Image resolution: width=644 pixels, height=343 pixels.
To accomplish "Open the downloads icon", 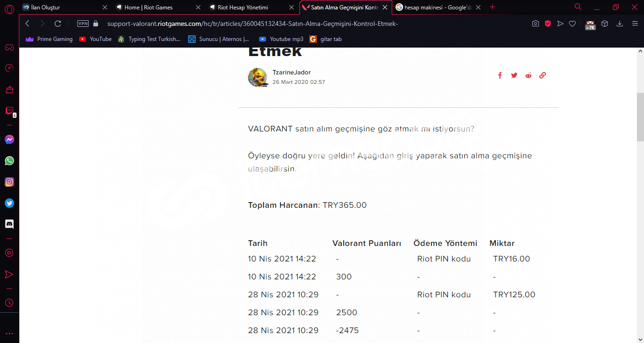I will [x=620, y=24].
